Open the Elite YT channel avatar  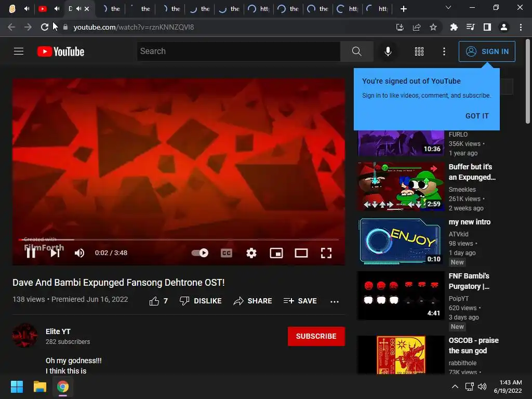click(25, 336)
